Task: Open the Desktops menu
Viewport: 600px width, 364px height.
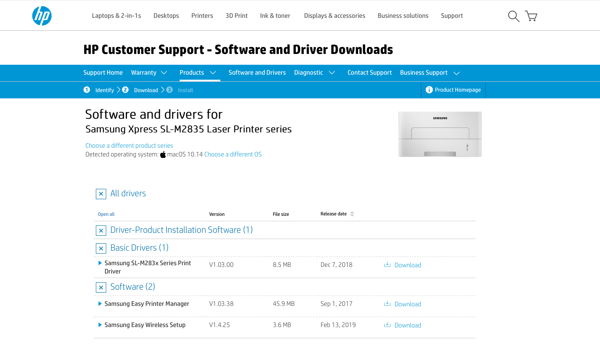Action: coord(166,16)
